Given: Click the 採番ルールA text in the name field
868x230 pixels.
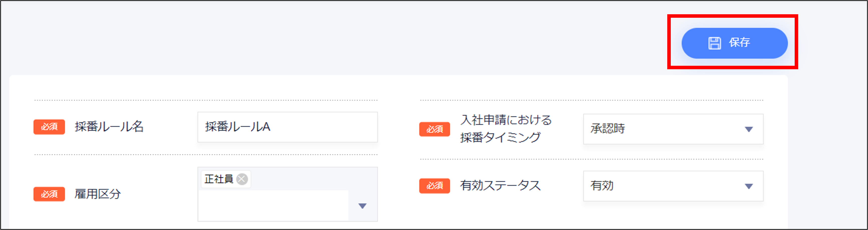Looking at the screenshot, I should pyautogui.click(x=238, y=127).
